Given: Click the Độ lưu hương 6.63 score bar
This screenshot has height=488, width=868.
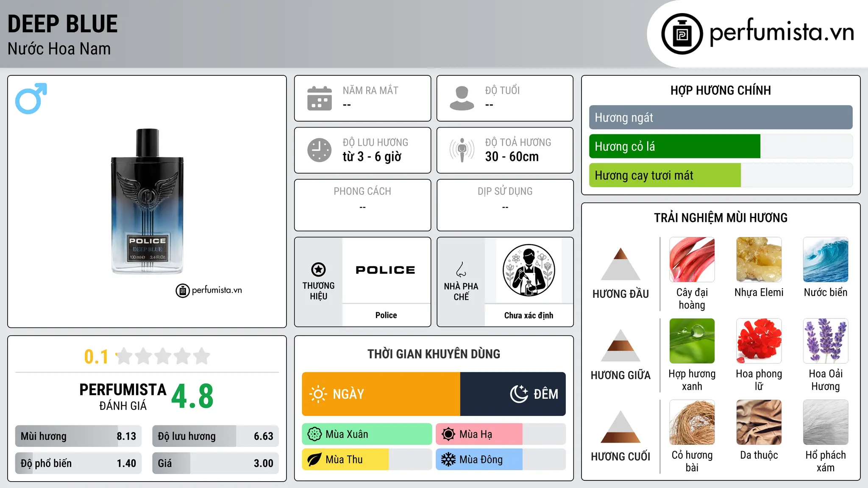Looking at the screenshot, I should point(215,436).
